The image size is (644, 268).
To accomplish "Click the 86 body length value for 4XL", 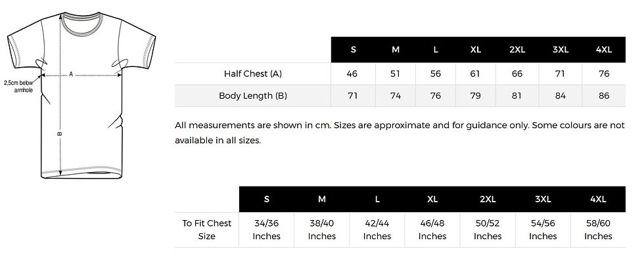I will [604, 96].
